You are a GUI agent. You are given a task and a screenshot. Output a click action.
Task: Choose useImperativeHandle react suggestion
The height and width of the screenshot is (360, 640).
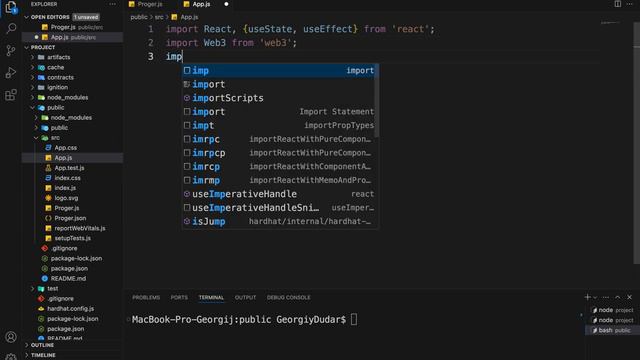click(x=279, y=194)
